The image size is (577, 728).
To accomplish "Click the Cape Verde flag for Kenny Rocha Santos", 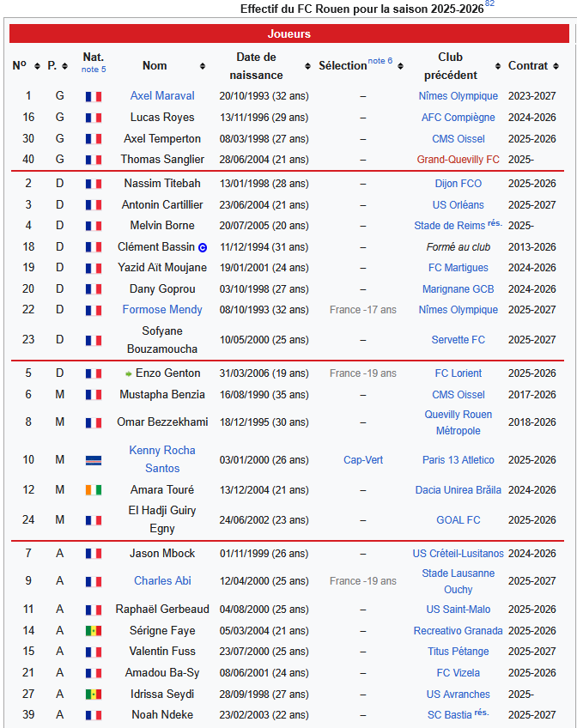I will point(94,460).
